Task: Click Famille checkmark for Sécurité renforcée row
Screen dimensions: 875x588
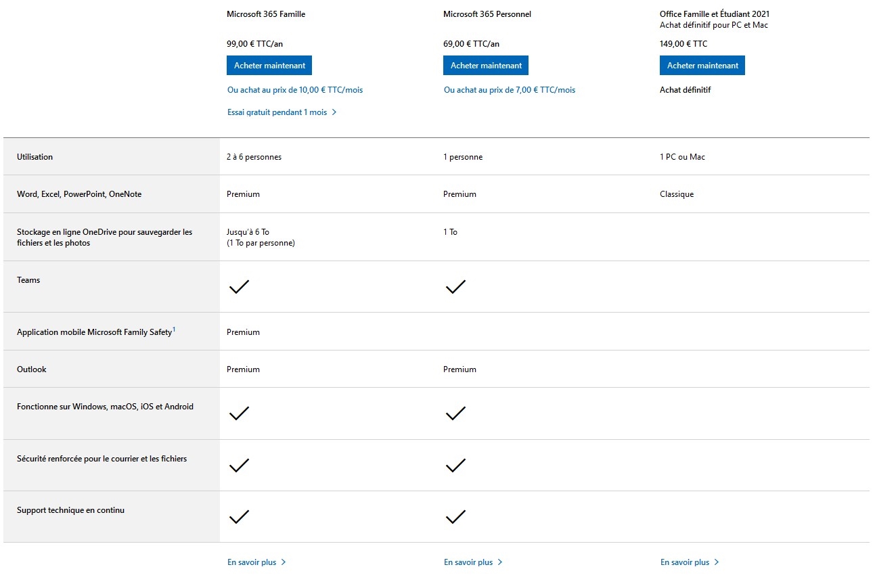Action: 239,466
